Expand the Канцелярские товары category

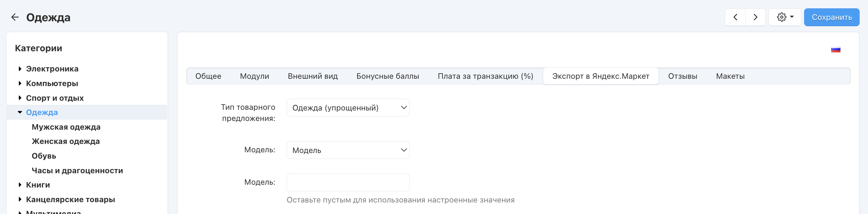[20, 199]
